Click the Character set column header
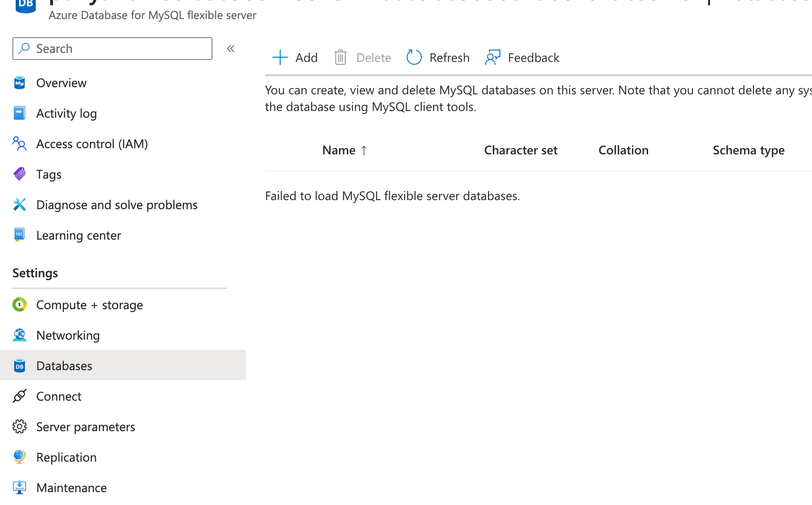 pyautogui.click(x=521, y=150)
